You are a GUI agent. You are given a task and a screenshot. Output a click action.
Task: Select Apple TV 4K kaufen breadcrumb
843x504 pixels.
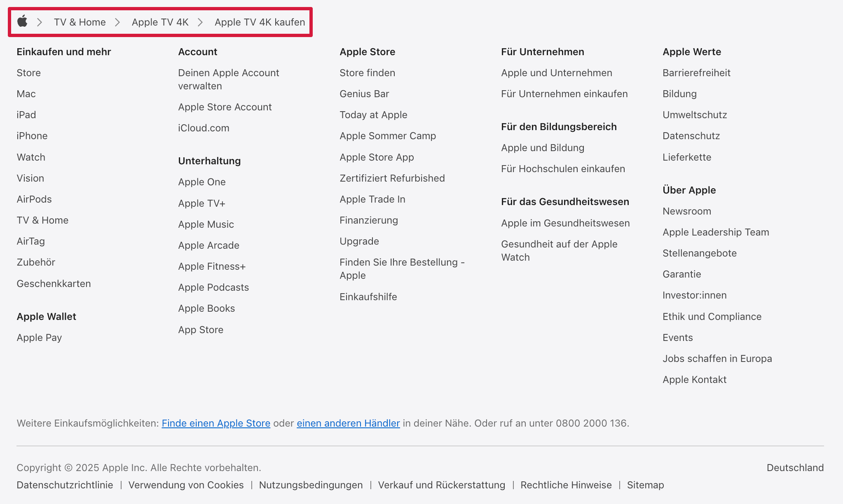(x=260, y=22)
